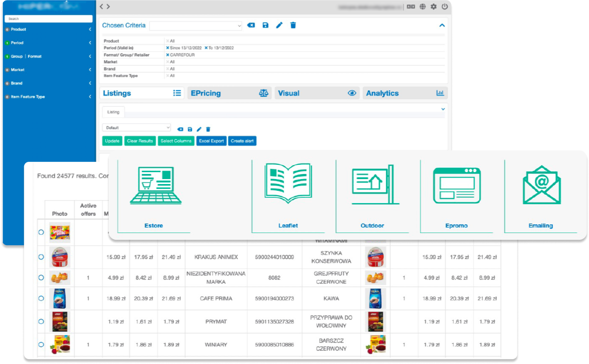Remove the Since 13/12/2022 period filter
Image resolution: width=589 pixels, height=364 pixels.
pos(168,48)
